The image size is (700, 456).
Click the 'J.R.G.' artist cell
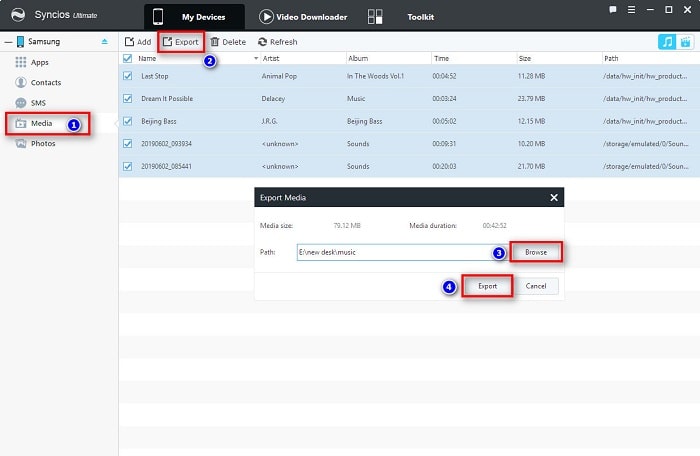click(269, 121)
